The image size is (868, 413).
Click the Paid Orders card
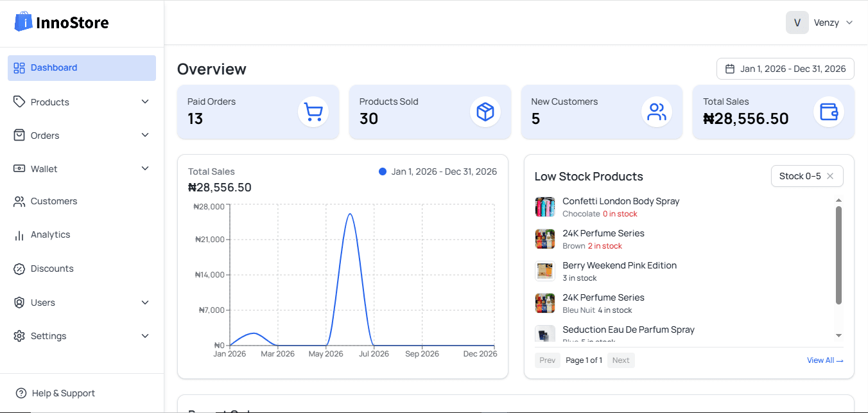point(258,112)
